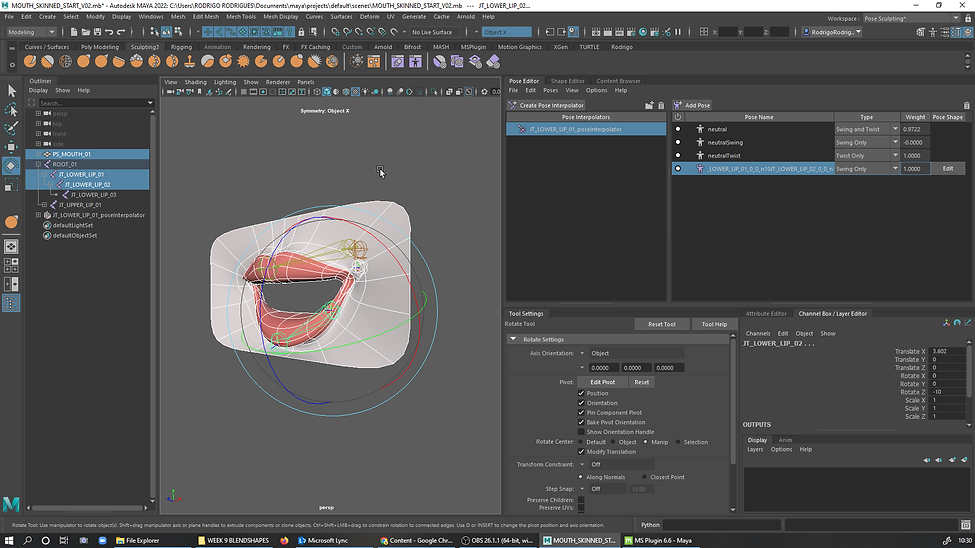Toggle Bake Pivot Orientation checkbox
975x548 pixels.
pos(581,422)
